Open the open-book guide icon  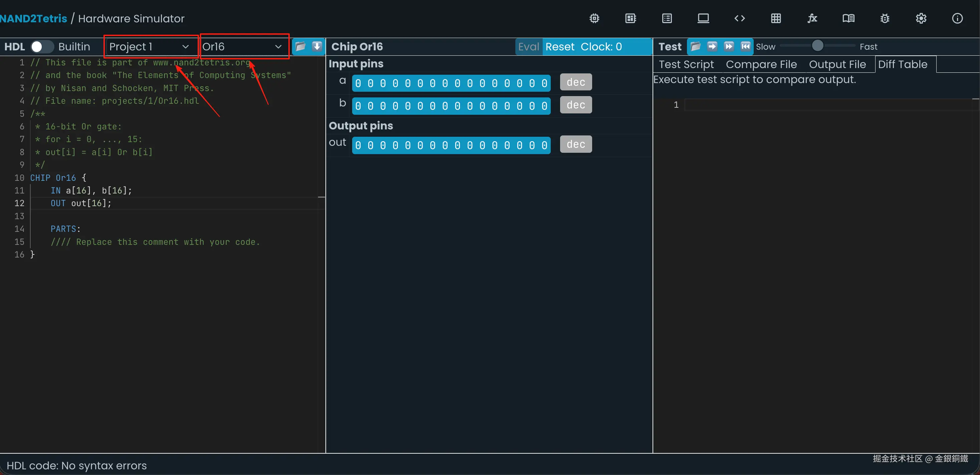point(848,18)
